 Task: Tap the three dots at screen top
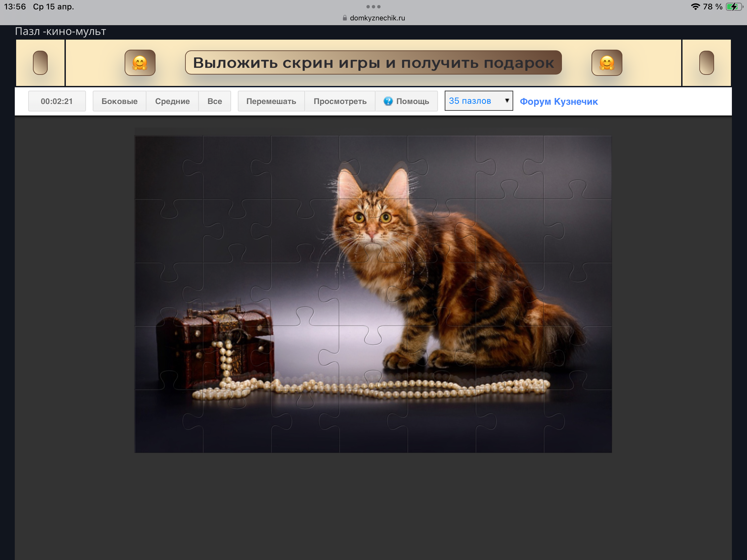(373, 7)
